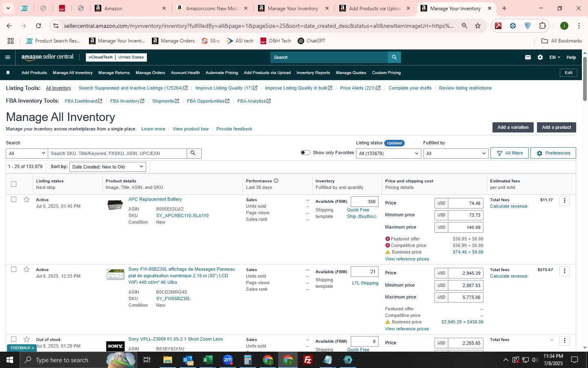
Task: Click the Add a product button
Action: (x=556, y=128)
